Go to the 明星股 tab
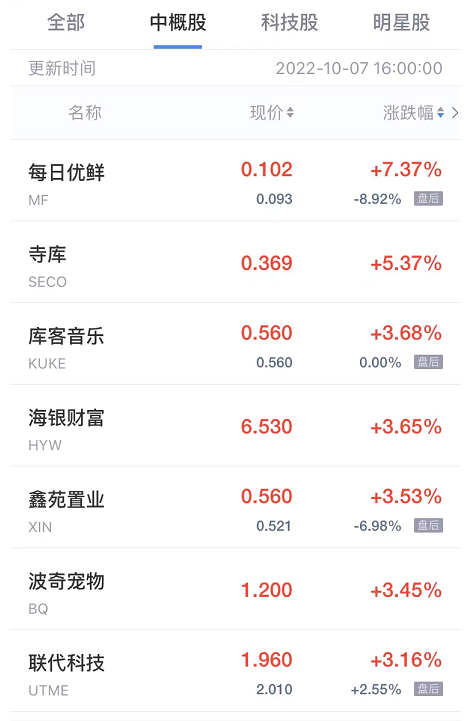Viewport: 471px width, 721px height. pyautogui.click(x=402, y=23)
